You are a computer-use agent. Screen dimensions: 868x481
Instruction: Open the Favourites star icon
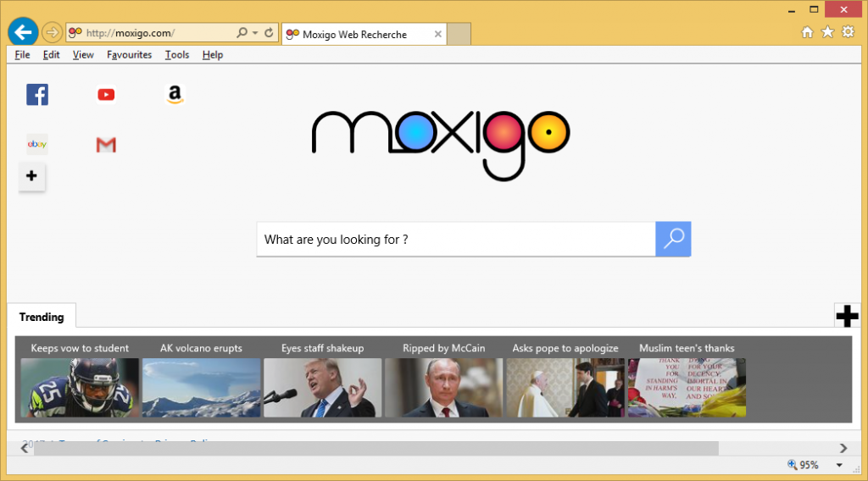pyautogui.click(x=827, y=32)
